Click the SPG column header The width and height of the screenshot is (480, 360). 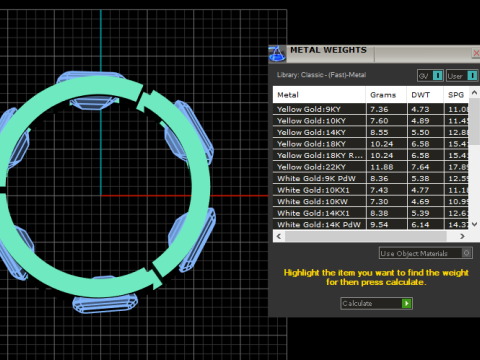456,95
